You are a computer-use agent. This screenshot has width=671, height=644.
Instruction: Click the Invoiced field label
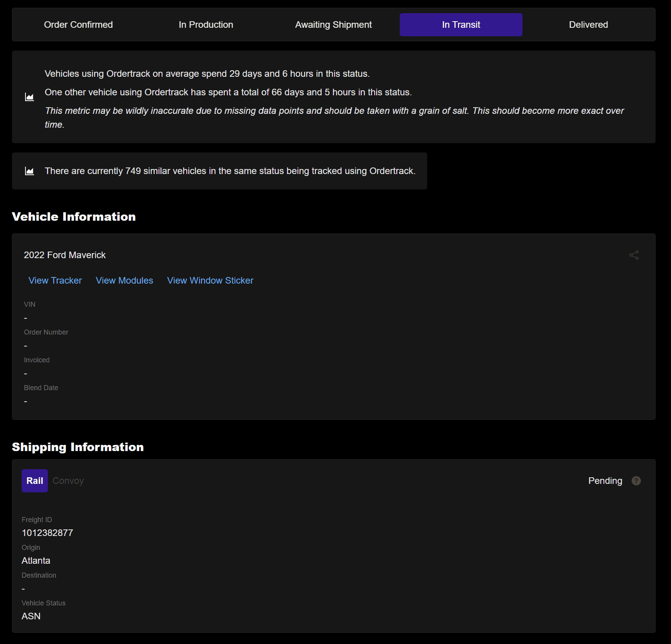[x=37, y=360]
